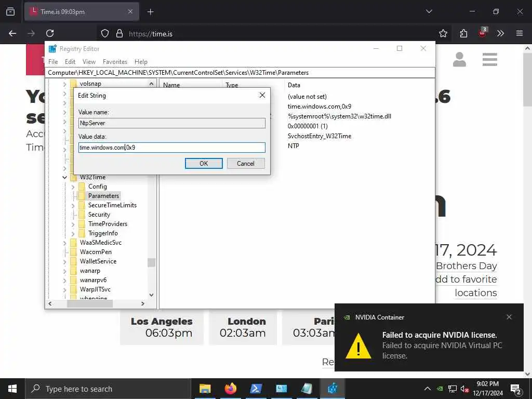This screenshot has height=399, width=532.
Task: Cancel the Edit String dialog
Action: (x=246, y=164)
